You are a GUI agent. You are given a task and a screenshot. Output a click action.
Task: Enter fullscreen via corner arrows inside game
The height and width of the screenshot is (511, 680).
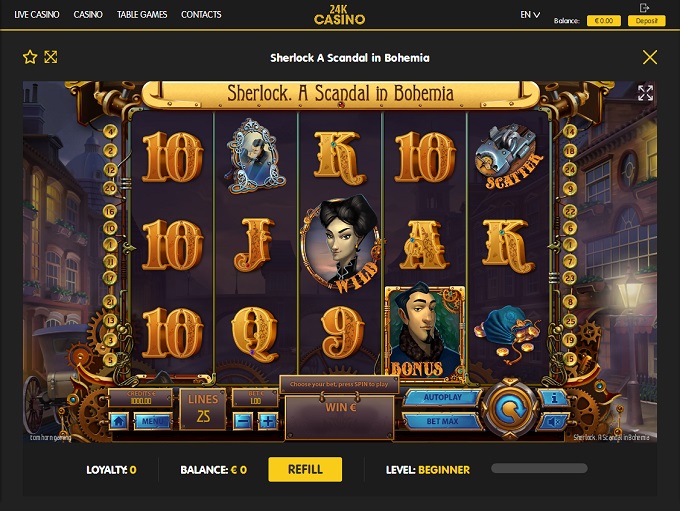pyautogui.click(x=645, y=93)
